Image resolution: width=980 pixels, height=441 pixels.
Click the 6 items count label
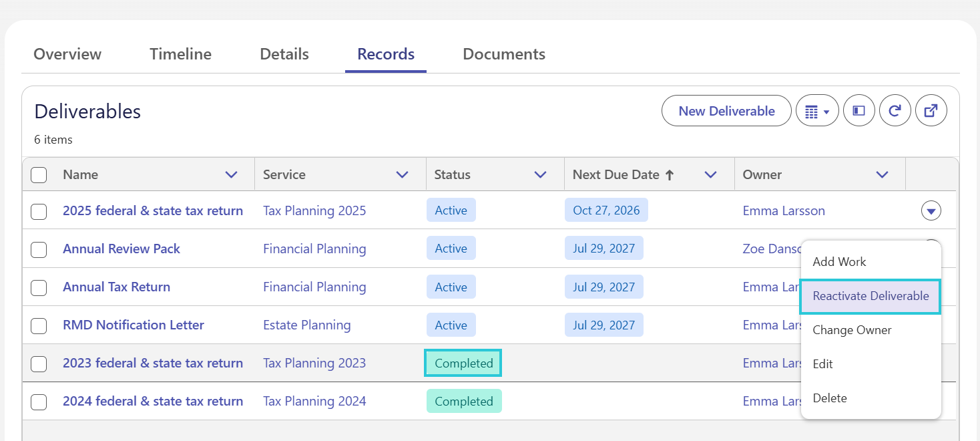[x=53, y=140]
